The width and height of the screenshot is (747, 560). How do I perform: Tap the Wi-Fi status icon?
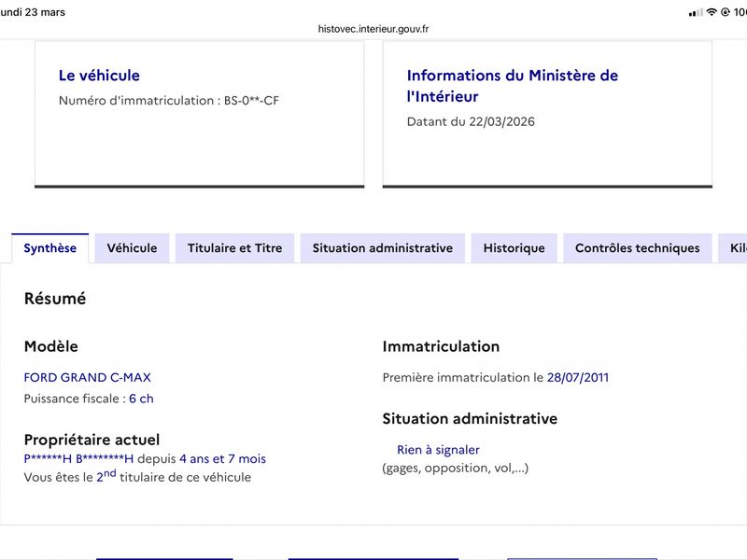pyautogui.click(x=712, y=12)
